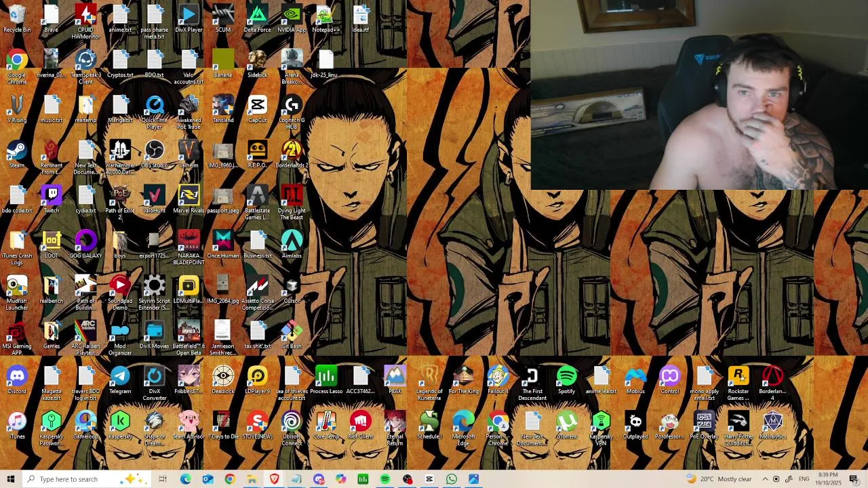
Task: Launch the NVIDIA App shortcut
Action: (292, 19)
